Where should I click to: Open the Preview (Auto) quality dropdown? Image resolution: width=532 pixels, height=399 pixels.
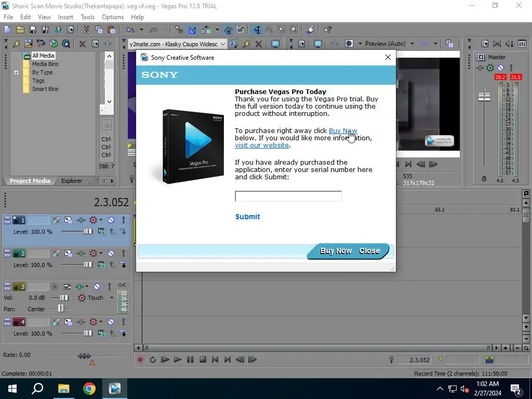coord(412,44)
